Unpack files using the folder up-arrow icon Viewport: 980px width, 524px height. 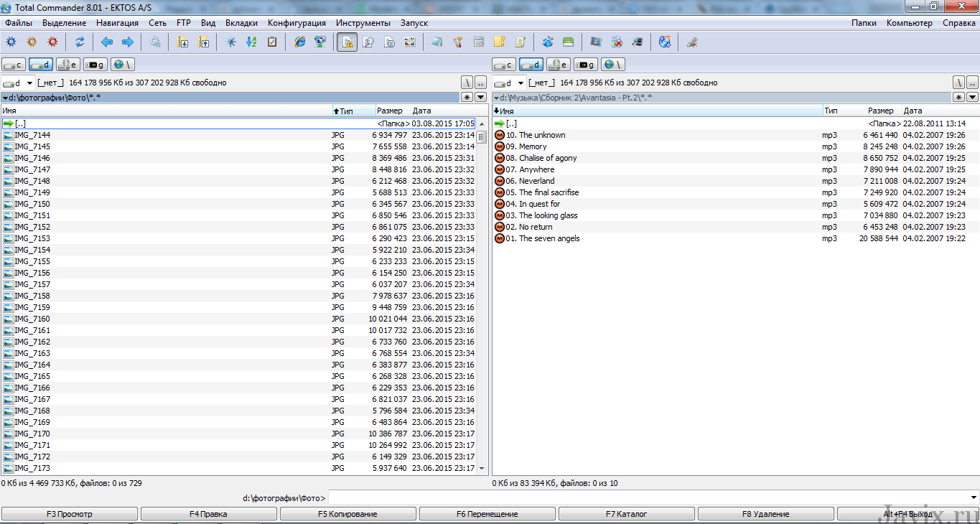coord(203,42)
